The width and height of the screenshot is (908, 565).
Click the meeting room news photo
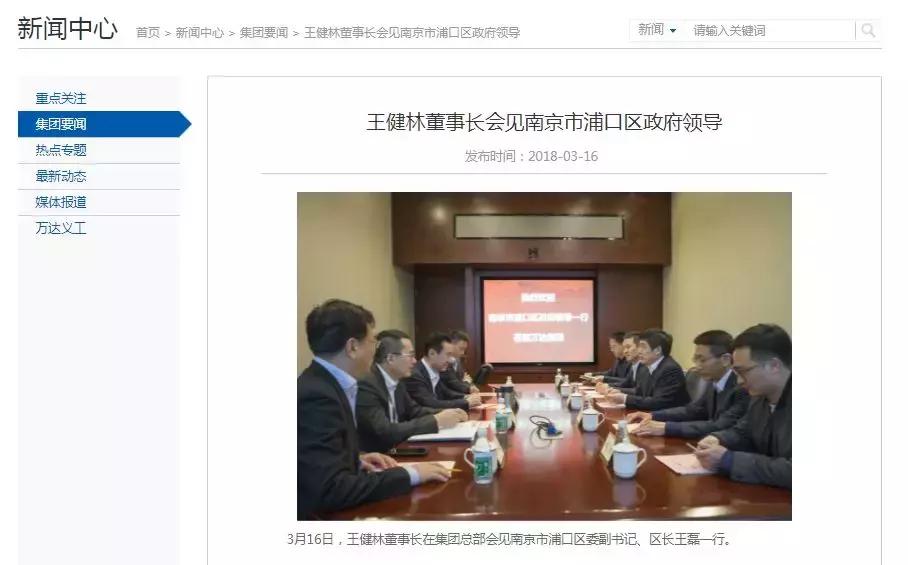(x=544, y=356)
